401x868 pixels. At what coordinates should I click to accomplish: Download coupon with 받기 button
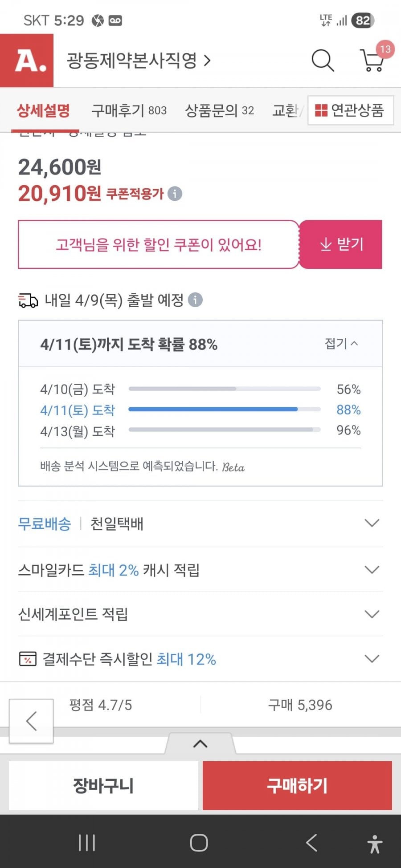(341, 244)
